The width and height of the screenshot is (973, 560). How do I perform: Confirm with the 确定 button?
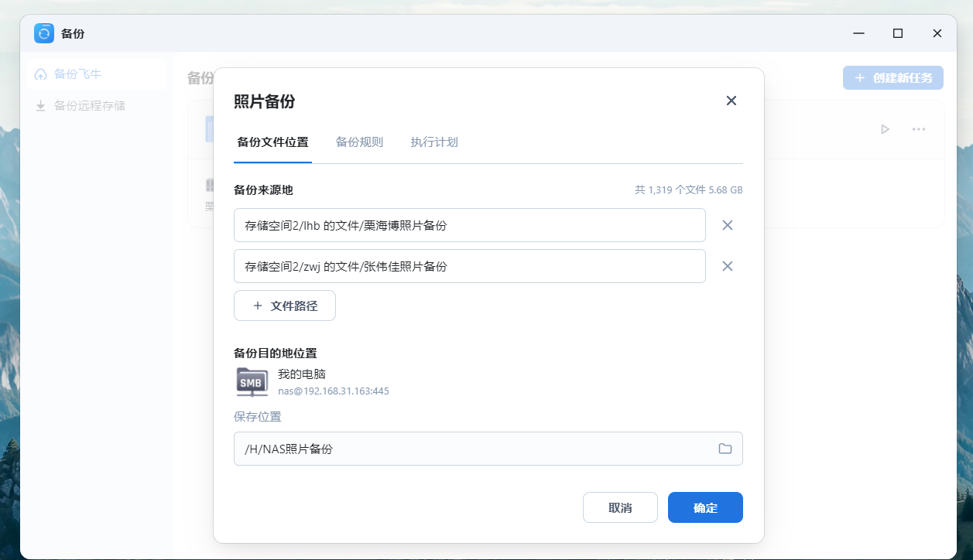click(x=705, y=507)
